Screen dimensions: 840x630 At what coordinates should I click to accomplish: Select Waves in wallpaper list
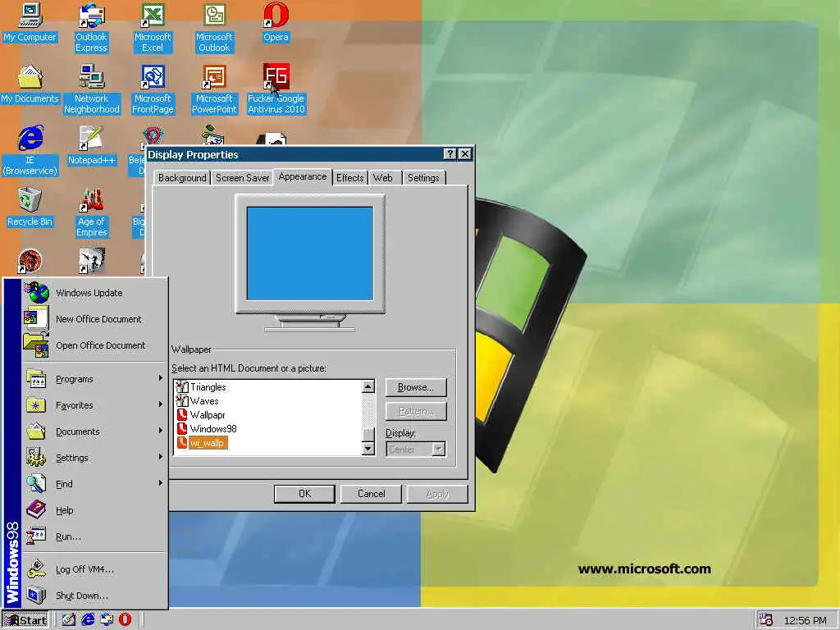198,400
